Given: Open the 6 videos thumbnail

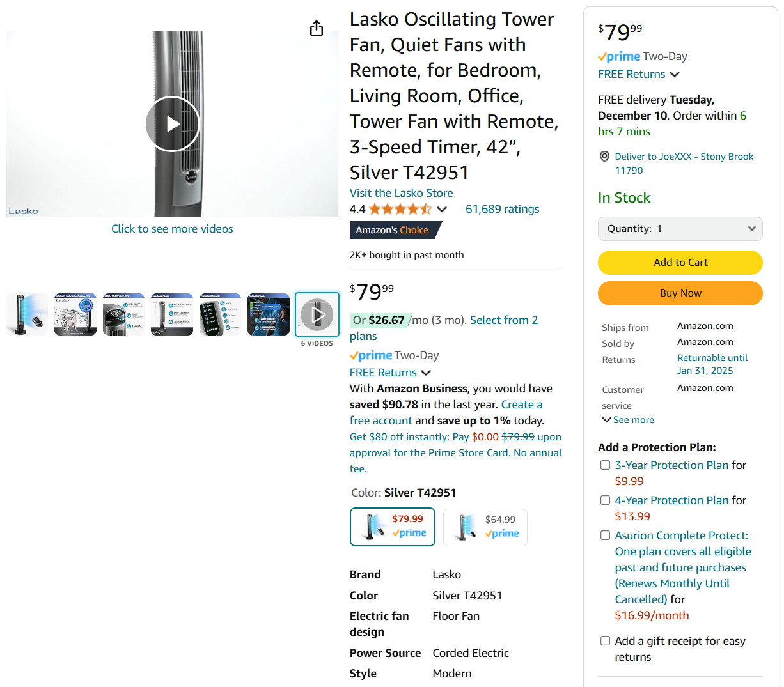Looking at the screenshot, I should coord(317,314).
